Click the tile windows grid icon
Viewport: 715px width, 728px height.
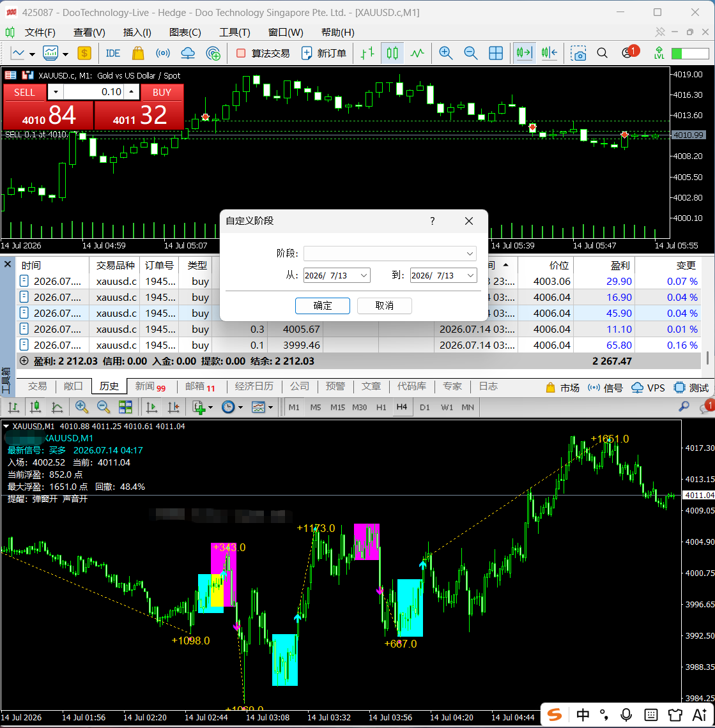click(x=496, y=54)
